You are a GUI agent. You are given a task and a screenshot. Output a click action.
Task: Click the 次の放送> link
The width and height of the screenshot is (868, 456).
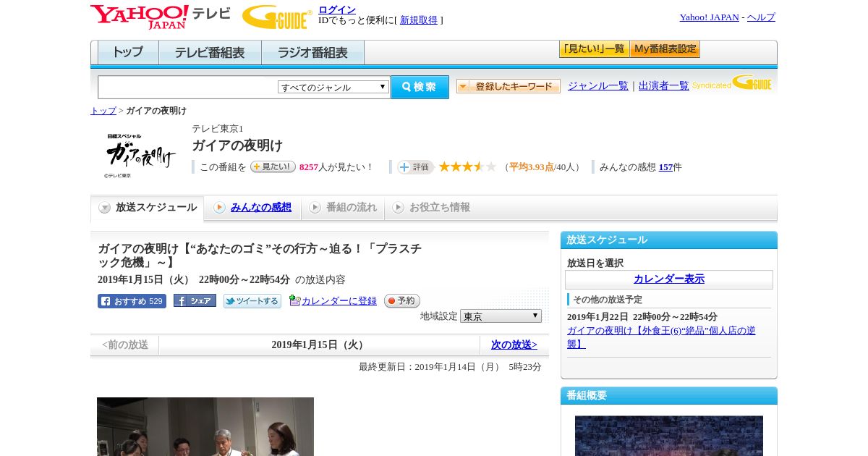[514, 345]
